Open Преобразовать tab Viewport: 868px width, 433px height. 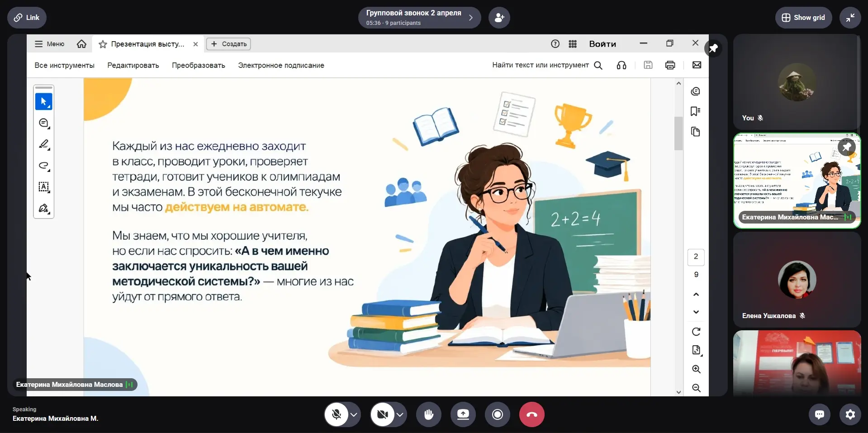click(199, 65)
